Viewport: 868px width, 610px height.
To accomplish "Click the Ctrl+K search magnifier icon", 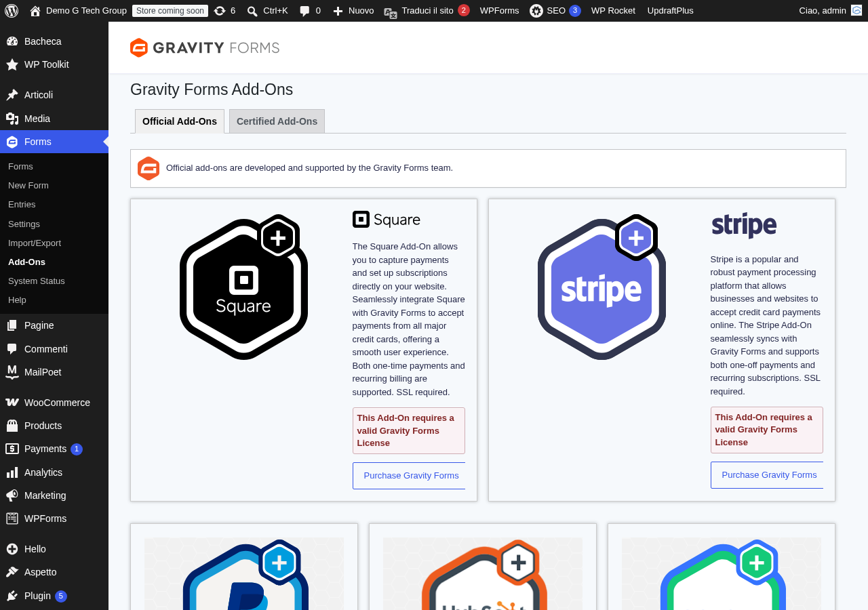I will pyautogui.click(x=252, y=11).
